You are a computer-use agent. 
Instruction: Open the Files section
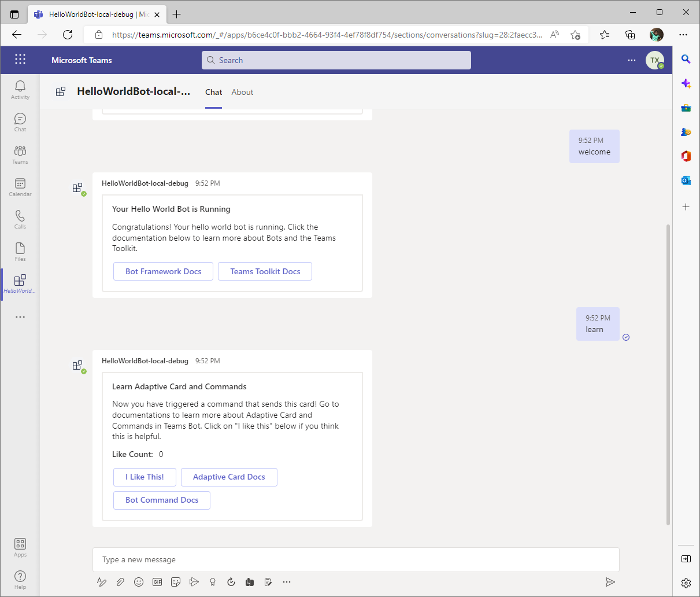20,252
